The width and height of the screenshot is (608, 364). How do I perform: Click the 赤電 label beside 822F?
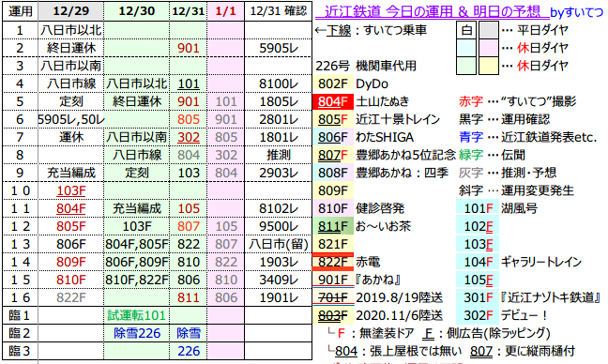[368, 262]
